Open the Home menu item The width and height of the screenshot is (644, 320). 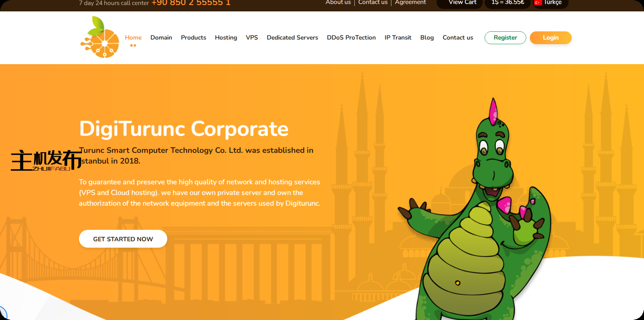[x=133, y=37]
